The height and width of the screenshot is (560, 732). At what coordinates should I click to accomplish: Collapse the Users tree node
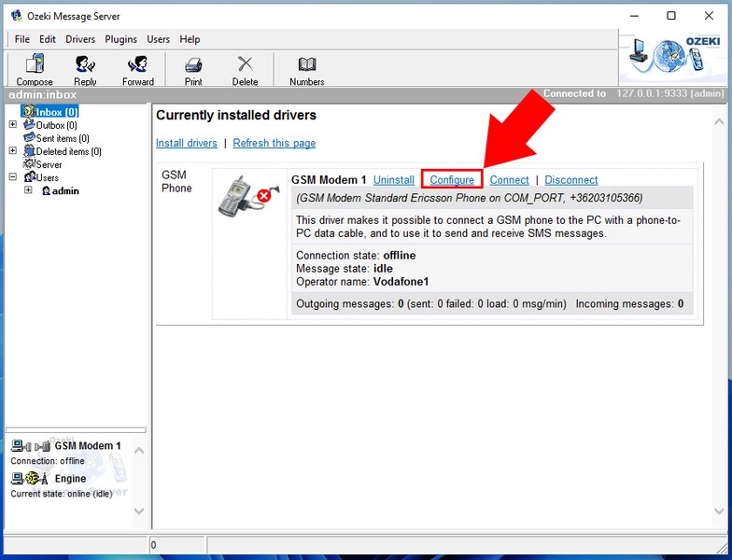pos(13,177)
